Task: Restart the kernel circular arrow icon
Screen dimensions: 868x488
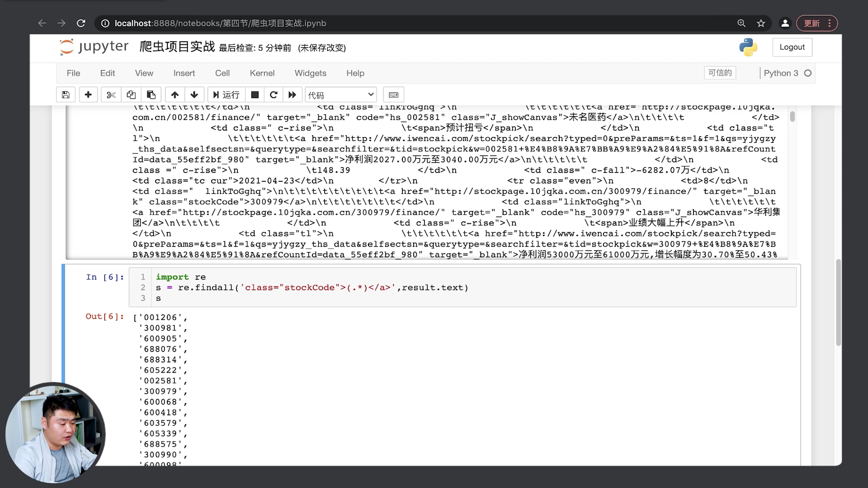Action: click(274, 95)
